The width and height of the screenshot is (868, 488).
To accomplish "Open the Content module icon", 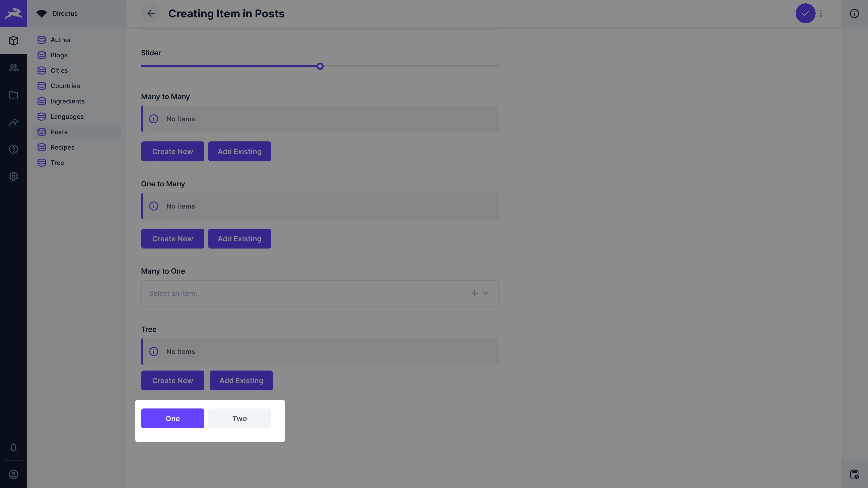I will point(14,40).
